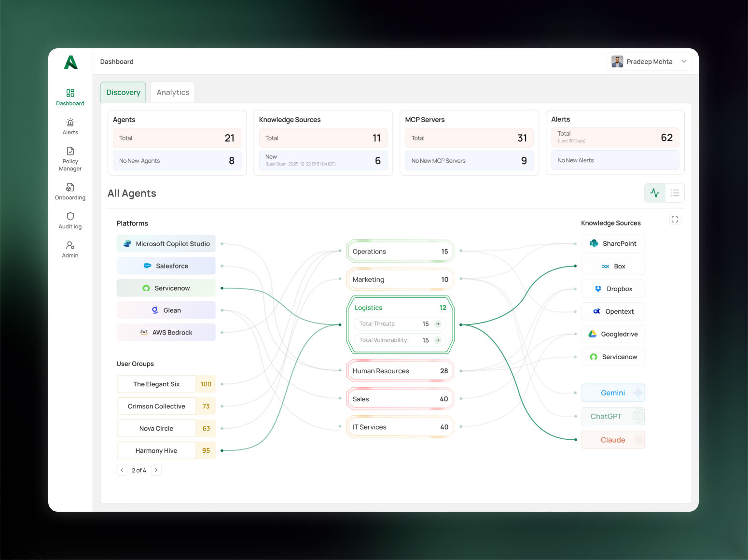Screen dimensions: 748x560
Task: Open the Admin sidebar item
Action: click(70, 250)
